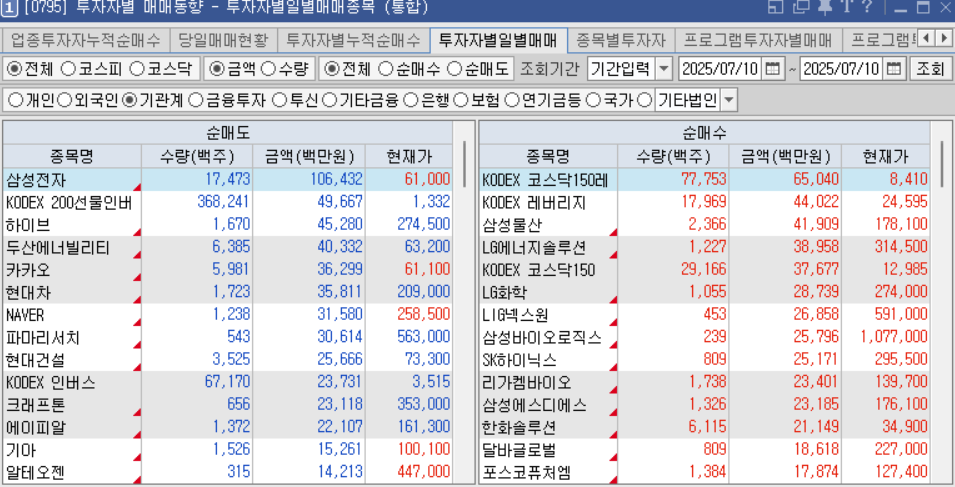Select KODEX 코스닥150레 row in 순매수
The width and height of the screenshot is (955, 487).
click(705, 180)
